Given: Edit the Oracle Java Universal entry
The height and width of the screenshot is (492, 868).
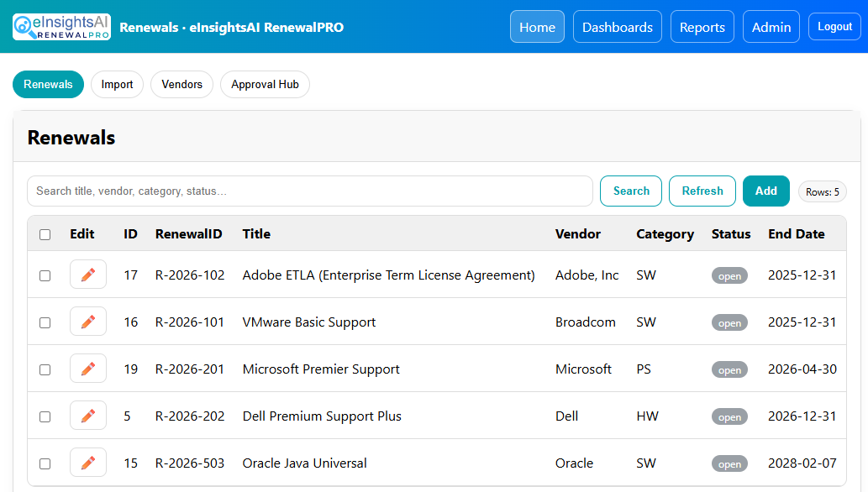Looking at the screenshot, I should point(88,463).
